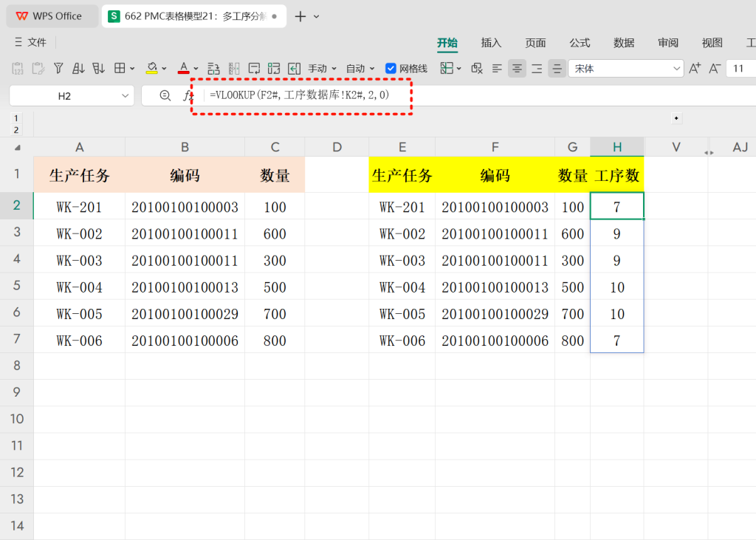Switch to the 页面 ribbon tab
The image size is (756, 540).
(x=535, y=43)
